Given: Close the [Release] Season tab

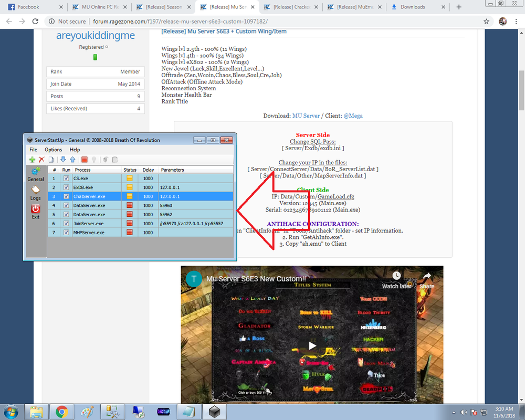Looking at the screenshot, I should [x=189, y=7].
